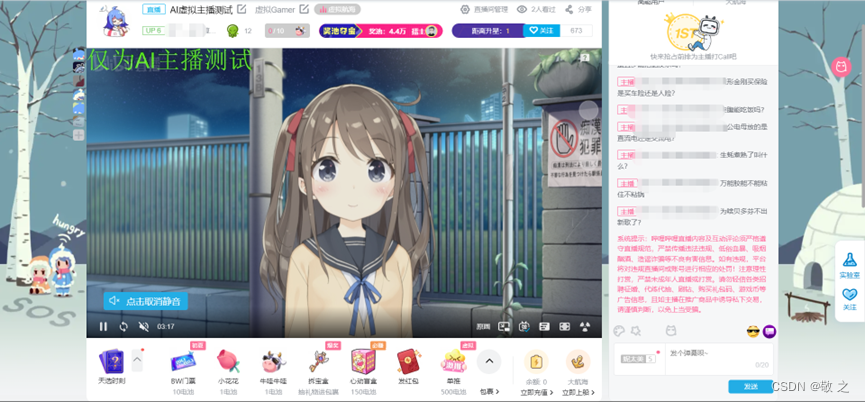This screenshot has width=865, height=402.
Task: Click the 大航海 anchor icon
Action: point(578,362)
